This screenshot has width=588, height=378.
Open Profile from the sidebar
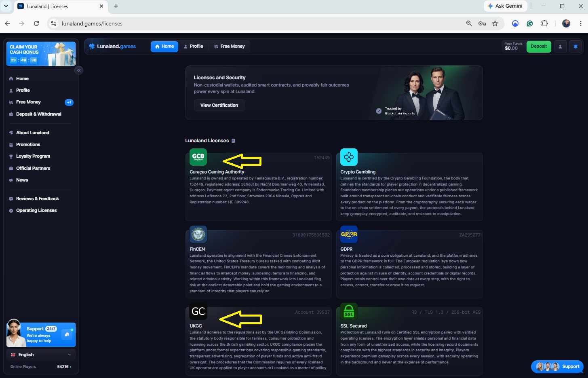pos(41,90)
